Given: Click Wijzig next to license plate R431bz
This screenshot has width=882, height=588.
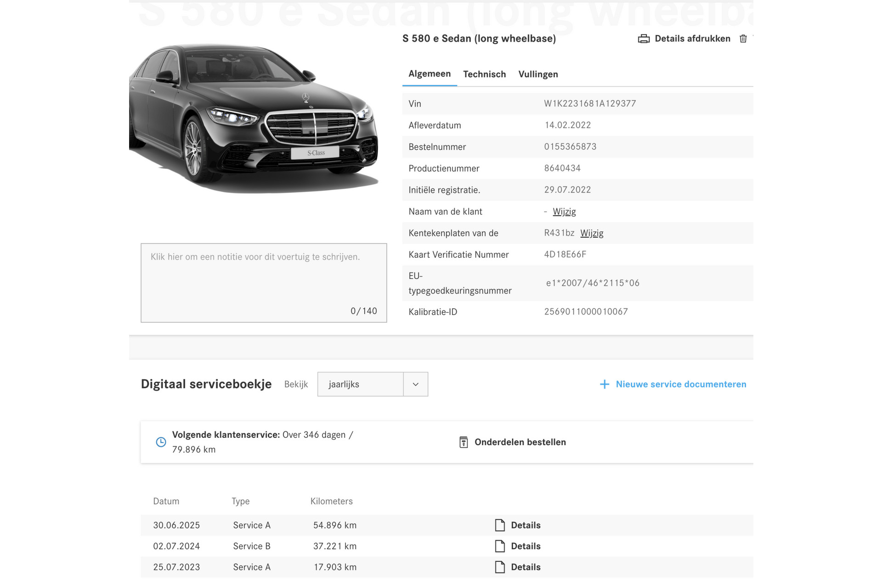Looking at the screenshot, I should 592,233.
